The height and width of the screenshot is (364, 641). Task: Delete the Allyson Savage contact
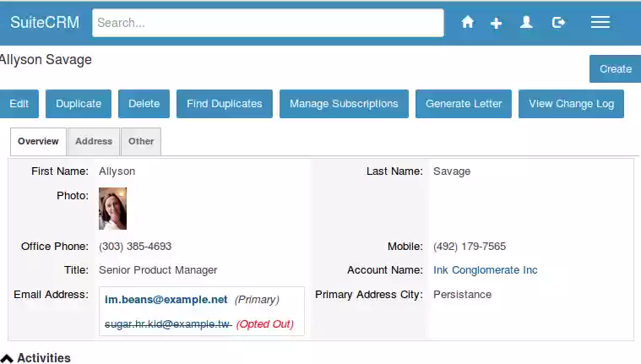coord(144,104)
